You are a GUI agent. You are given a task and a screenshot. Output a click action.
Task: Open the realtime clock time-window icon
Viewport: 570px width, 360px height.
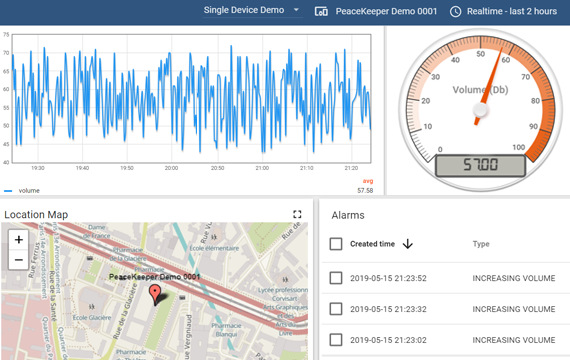click(x=455, y=12)
